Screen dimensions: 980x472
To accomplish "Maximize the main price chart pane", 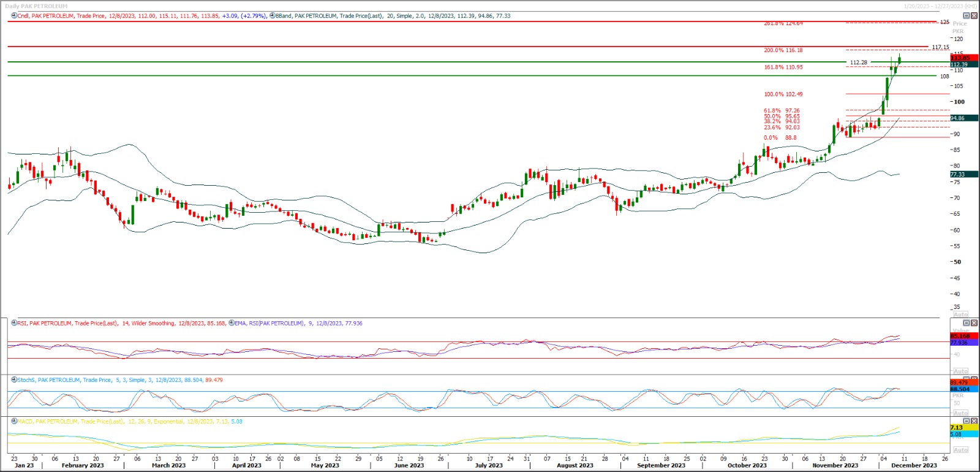I will (967, 16).
